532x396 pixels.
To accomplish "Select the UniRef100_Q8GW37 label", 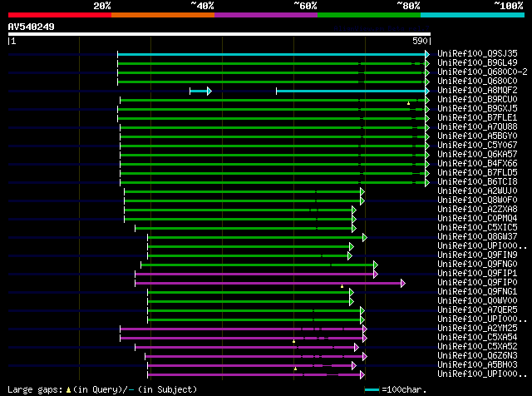I will [x=477, y=237].
